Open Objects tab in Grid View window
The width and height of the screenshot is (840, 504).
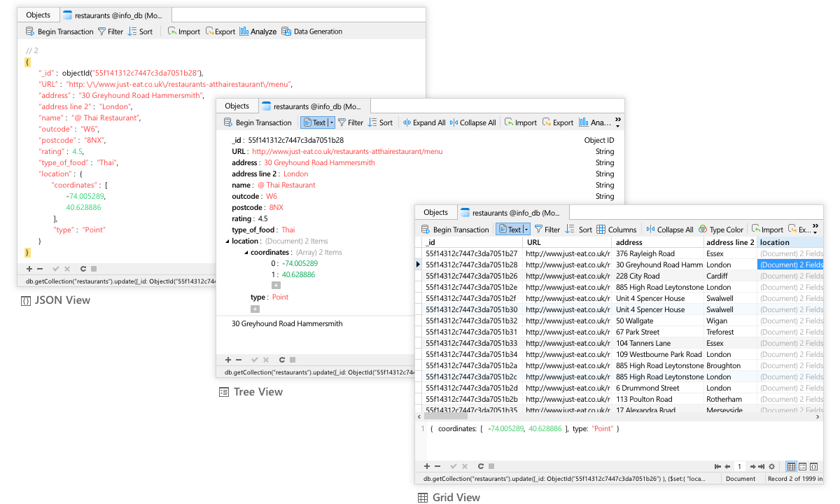(435, 212)
